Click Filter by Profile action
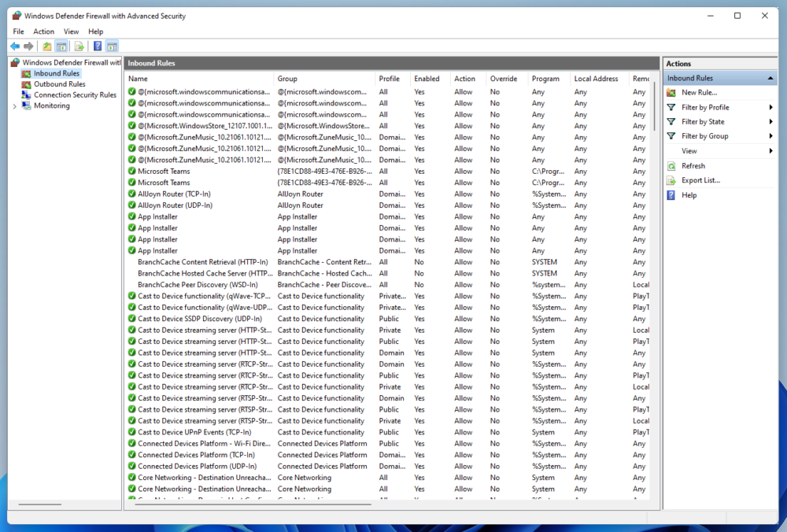The width and height of the screenshot is (787, 532). (705, 107)
